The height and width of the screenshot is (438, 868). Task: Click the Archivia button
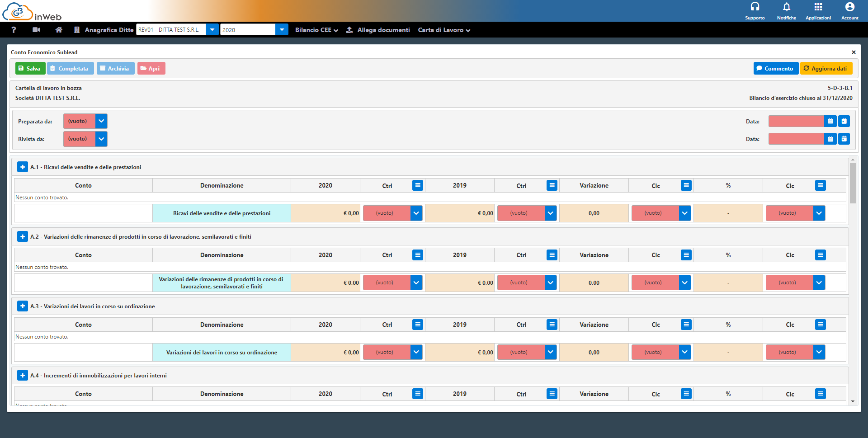click(x=115, y=68)
